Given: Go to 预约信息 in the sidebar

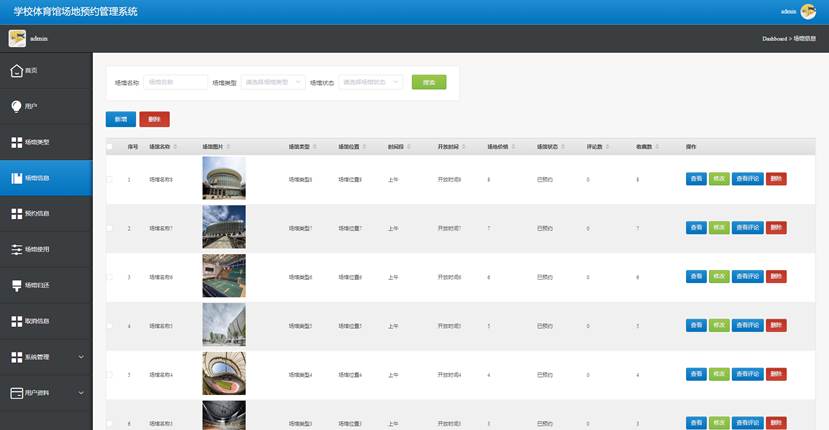Looking at the screenshot, I should pyautogui.click(x=46, y=214).
